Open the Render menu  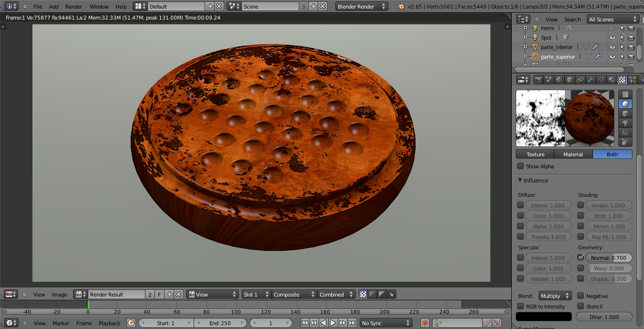(x=73, y=7)
